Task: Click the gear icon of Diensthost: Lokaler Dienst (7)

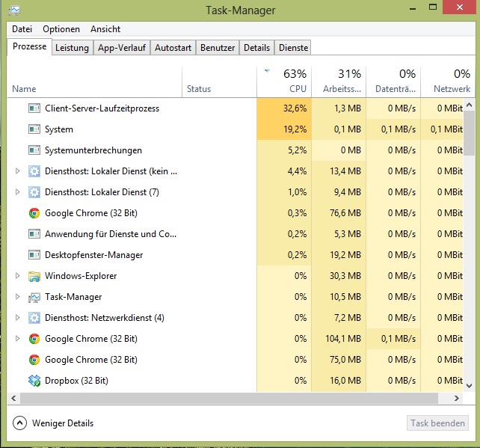Action: point(34,192)
